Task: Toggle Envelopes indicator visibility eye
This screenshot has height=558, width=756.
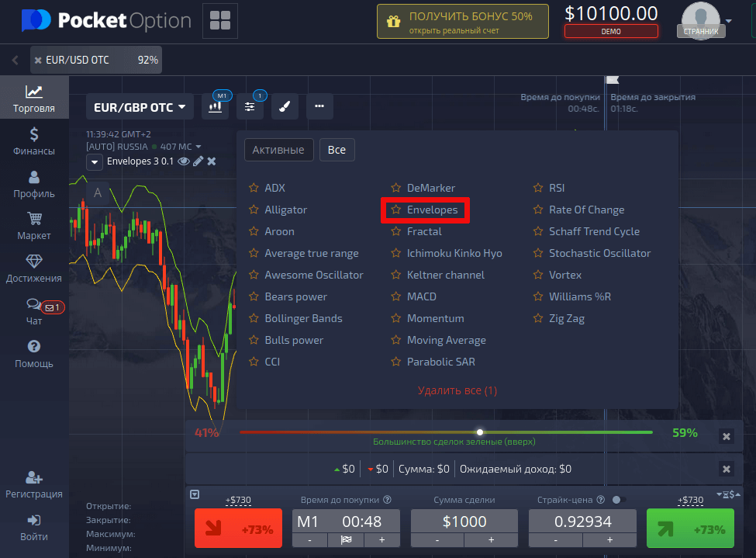Action: point(184,161)
